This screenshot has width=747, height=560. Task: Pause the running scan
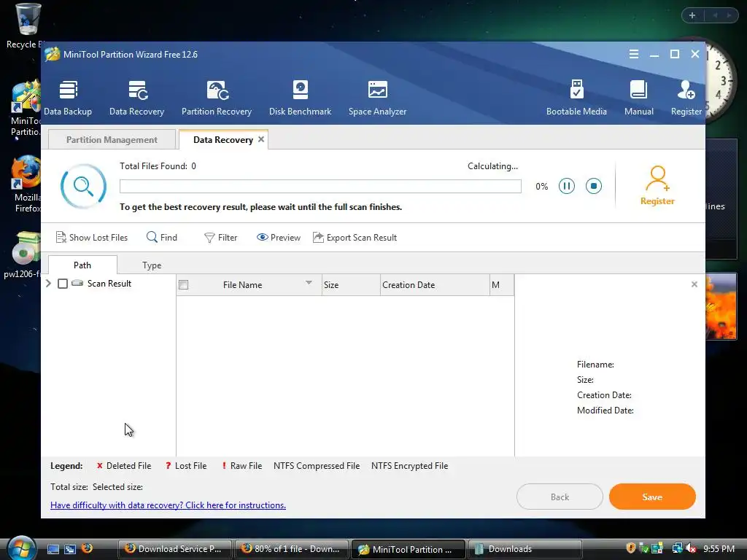566,186
